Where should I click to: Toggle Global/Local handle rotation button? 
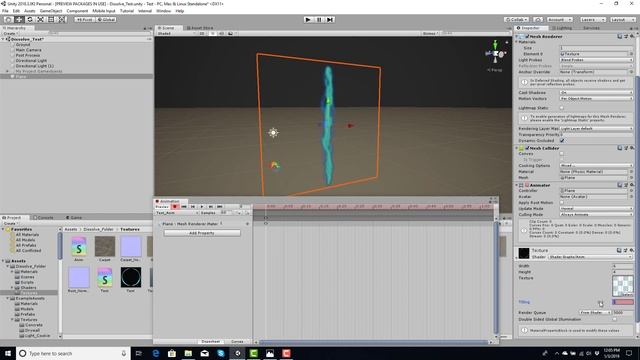[x=107, y=20]
